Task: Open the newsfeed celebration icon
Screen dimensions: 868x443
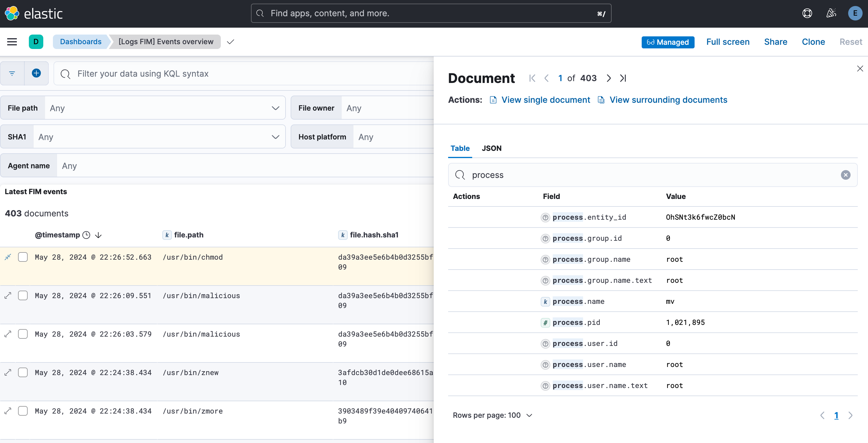Action: 831,14
